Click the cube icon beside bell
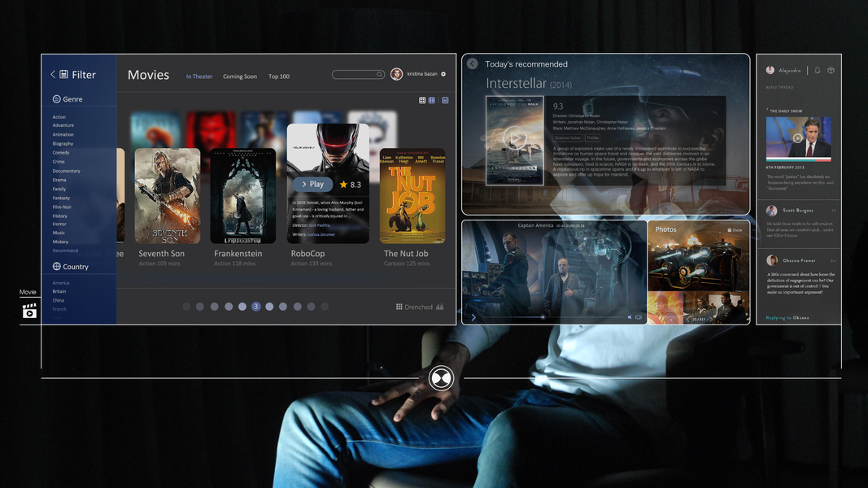This screenshot has height=488, width=868. [831, 70]
